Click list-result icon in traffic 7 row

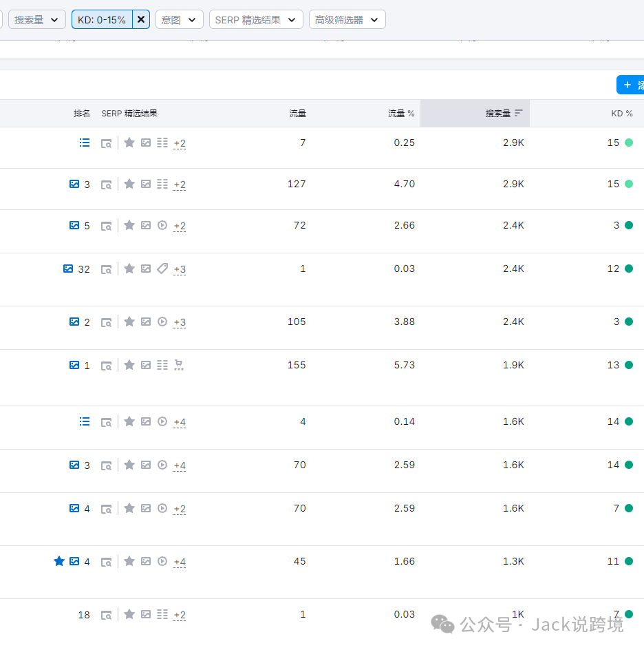tap(85, 143)
